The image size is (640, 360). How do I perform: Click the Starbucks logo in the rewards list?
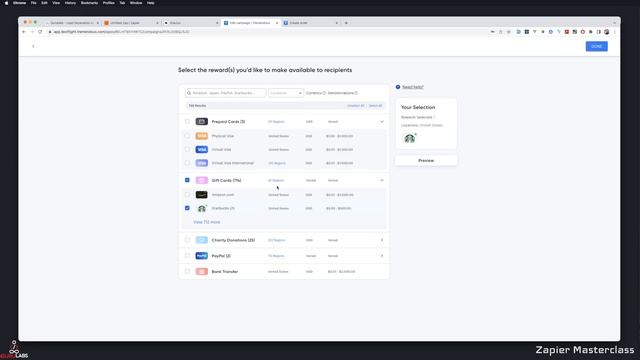click(202, 209)
